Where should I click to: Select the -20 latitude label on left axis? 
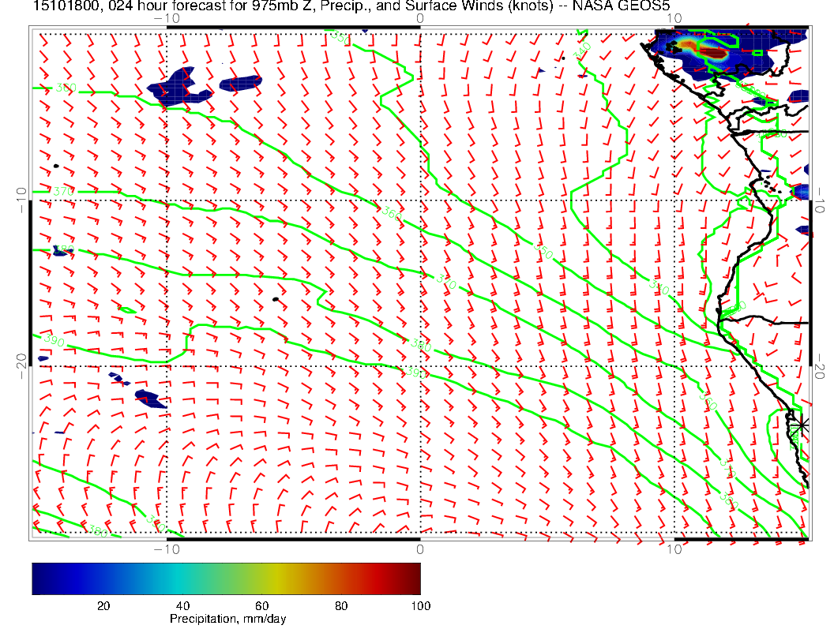21,365
